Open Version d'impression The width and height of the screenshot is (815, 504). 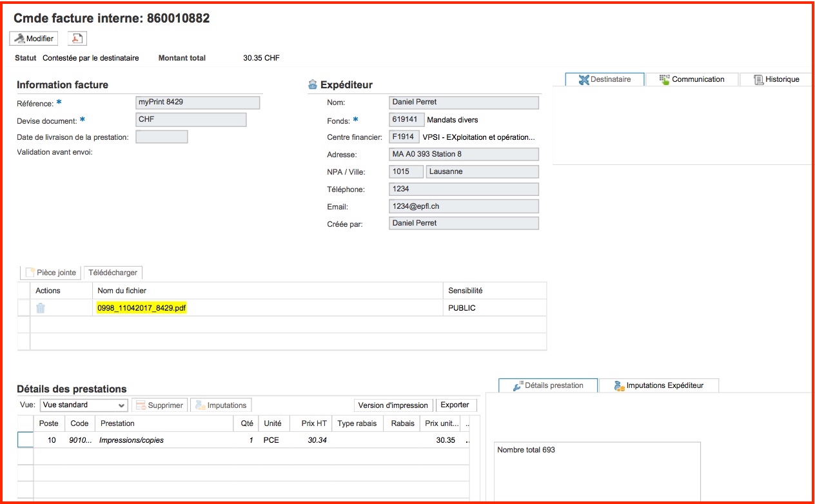393,405
